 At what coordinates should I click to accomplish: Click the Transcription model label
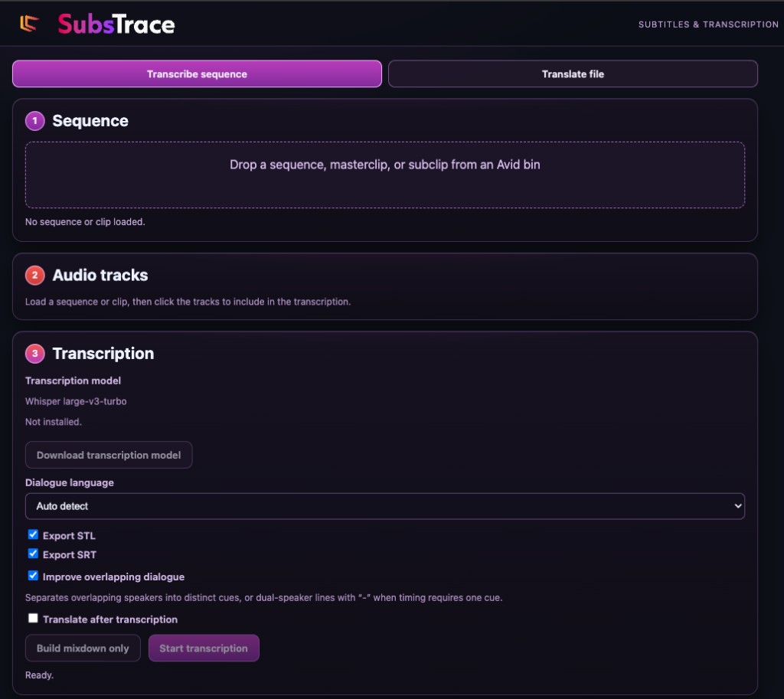(73, 381)
